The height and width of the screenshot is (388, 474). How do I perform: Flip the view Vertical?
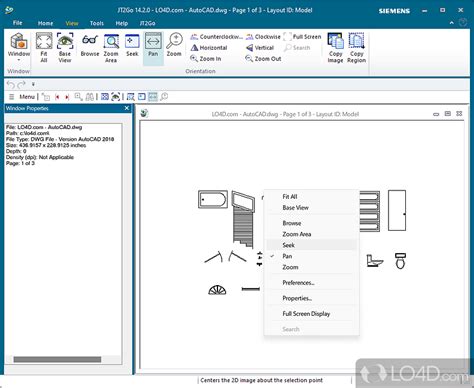click(260, 48)
